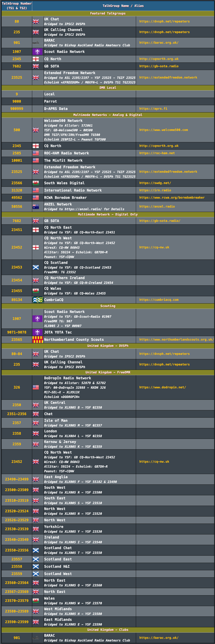Click the UK flag in the Welcome500 Network row

click(36, 130)
